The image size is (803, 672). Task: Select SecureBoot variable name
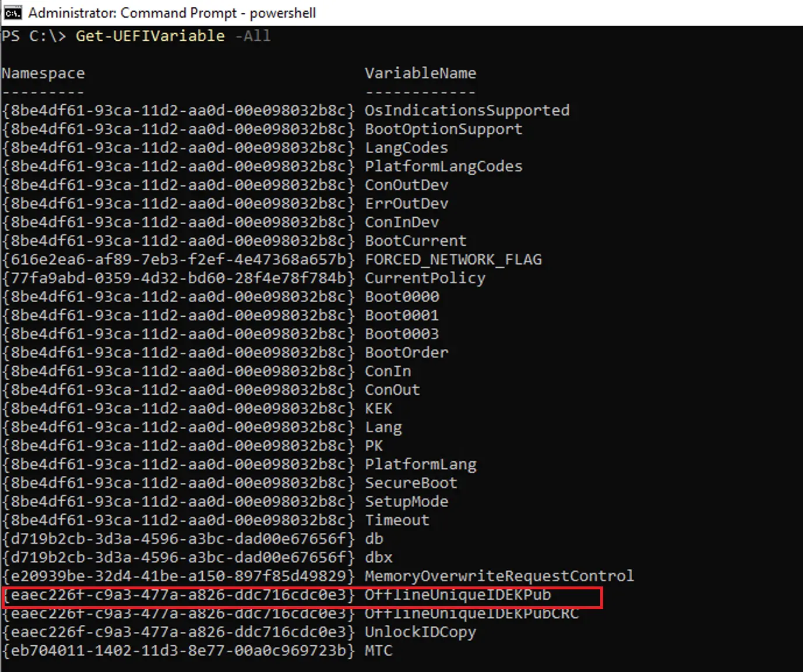[411, 483]
